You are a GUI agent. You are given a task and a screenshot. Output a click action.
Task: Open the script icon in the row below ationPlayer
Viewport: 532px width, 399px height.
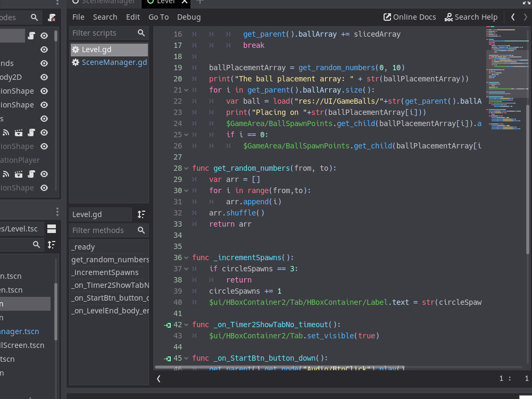(31, 174)
